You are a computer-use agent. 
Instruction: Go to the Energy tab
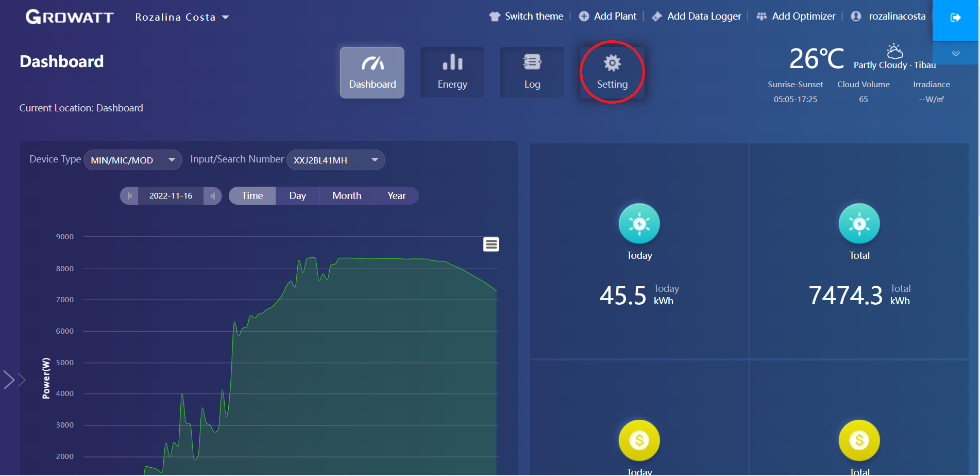point(452,73)
